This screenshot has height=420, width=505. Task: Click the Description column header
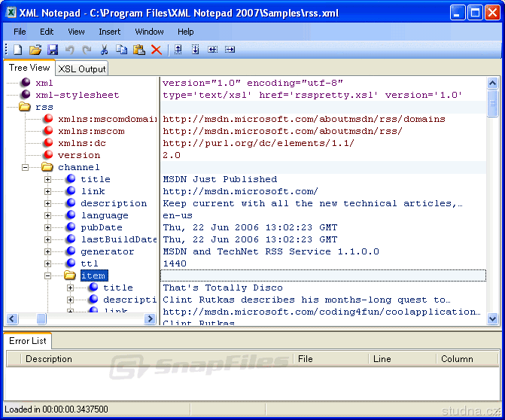(49, 359)
